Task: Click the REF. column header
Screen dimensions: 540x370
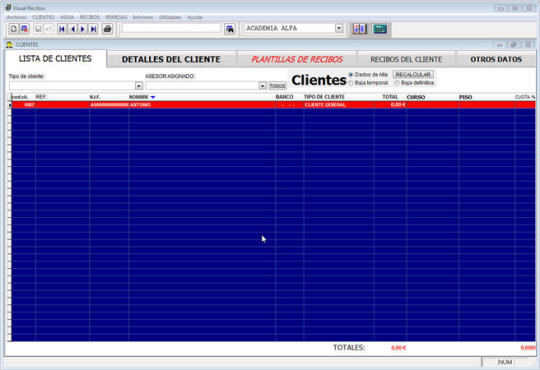Action: click(x=41, y=97)
